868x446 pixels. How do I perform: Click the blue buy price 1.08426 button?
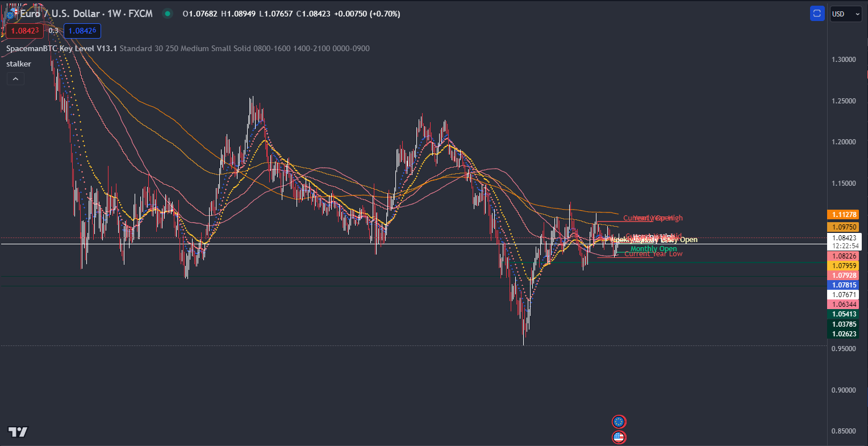[82, 31]
